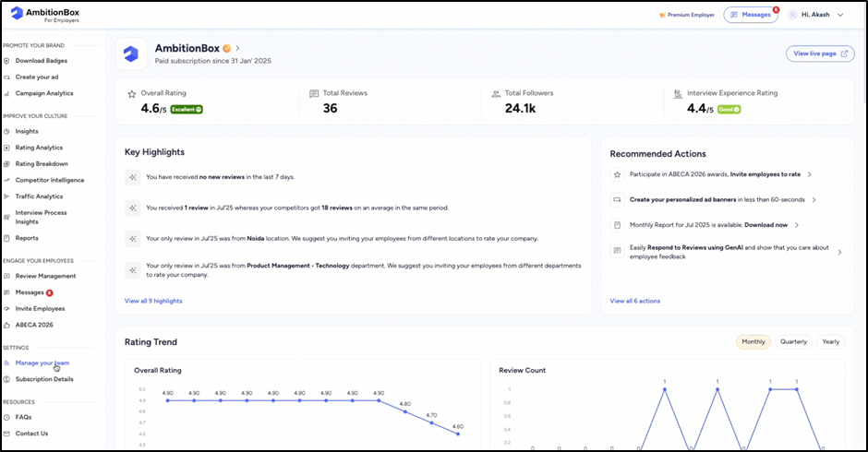Expand the Respond to Reviews using GenAI action
Image resolution: width=868 pixels, height=452 pixels.
pos(838,251)
